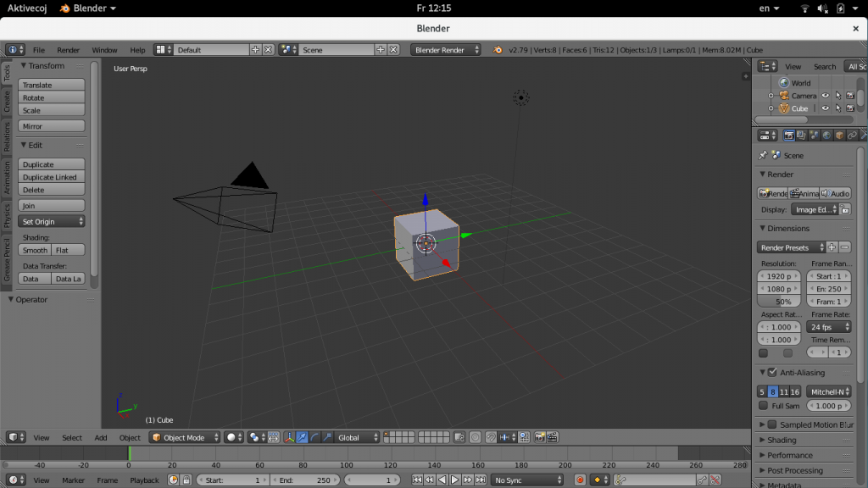Image resolution: width=868 pixels, height=488 pixels.
Task: Click the display lock interface icon
Action: (x=845, y=210)
